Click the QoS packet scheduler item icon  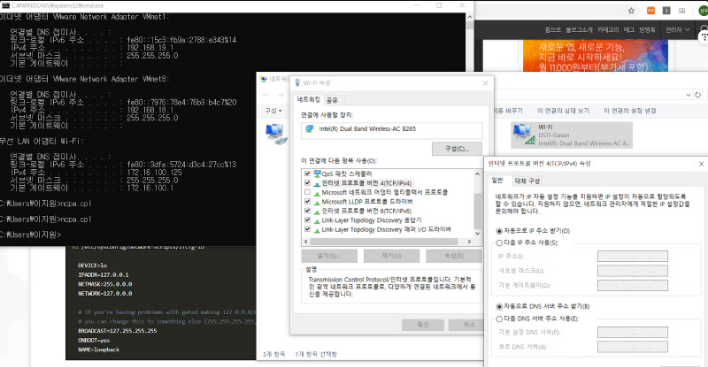pos(317,174)
